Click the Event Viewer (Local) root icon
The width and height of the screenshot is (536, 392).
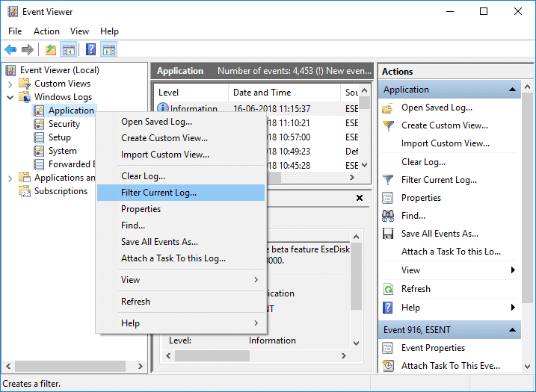[11, 70]
